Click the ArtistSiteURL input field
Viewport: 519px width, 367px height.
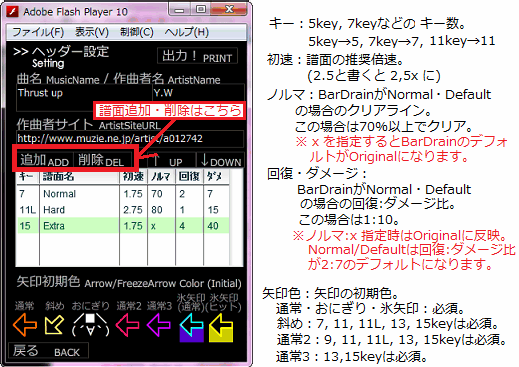(130, 139)
